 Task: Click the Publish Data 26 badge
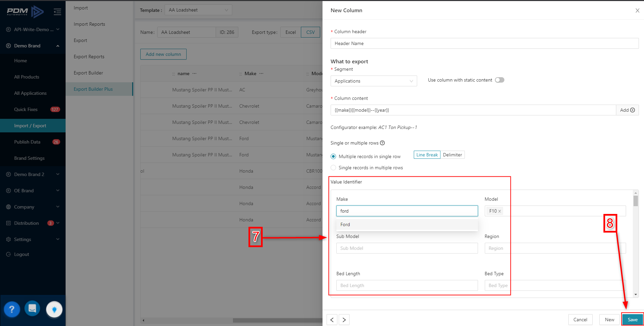(56, 142)
